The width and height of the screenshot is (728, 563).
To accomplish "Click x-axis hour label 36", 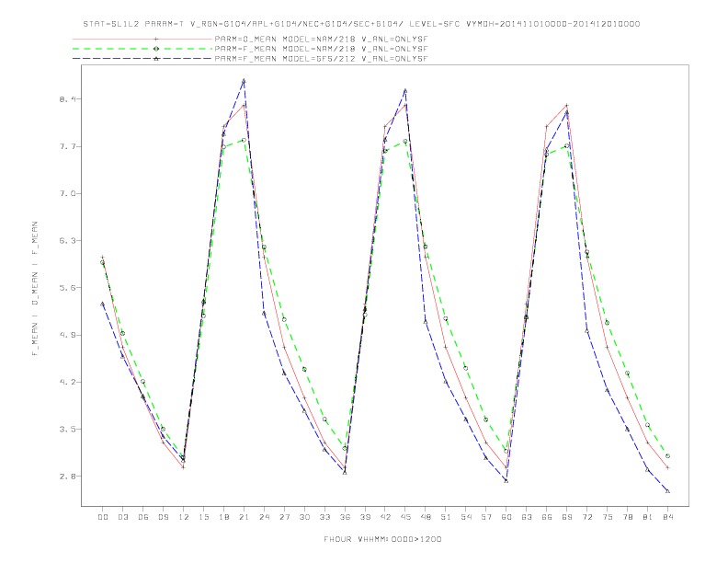I will [345, 517].
